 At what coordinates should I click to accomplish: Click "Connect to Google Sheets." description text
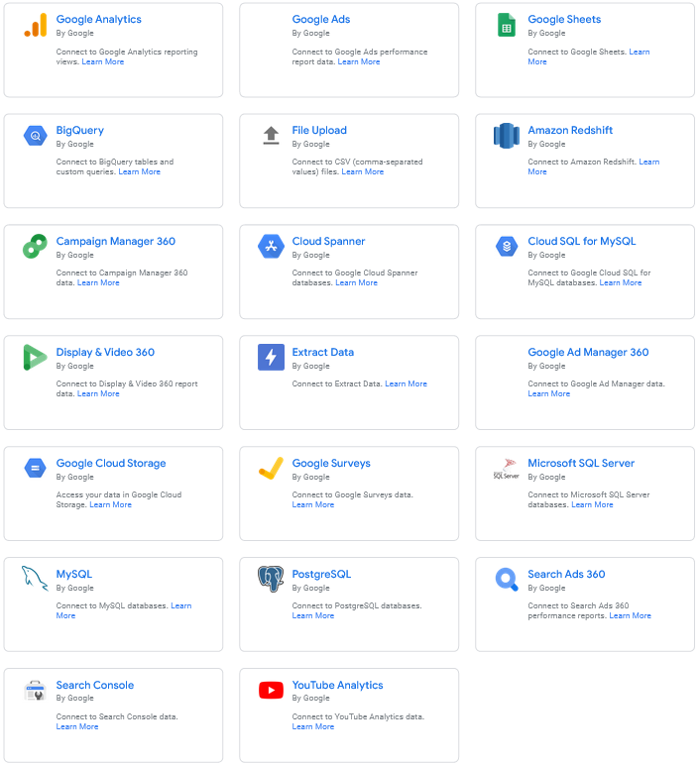click(x=577, y=53)
